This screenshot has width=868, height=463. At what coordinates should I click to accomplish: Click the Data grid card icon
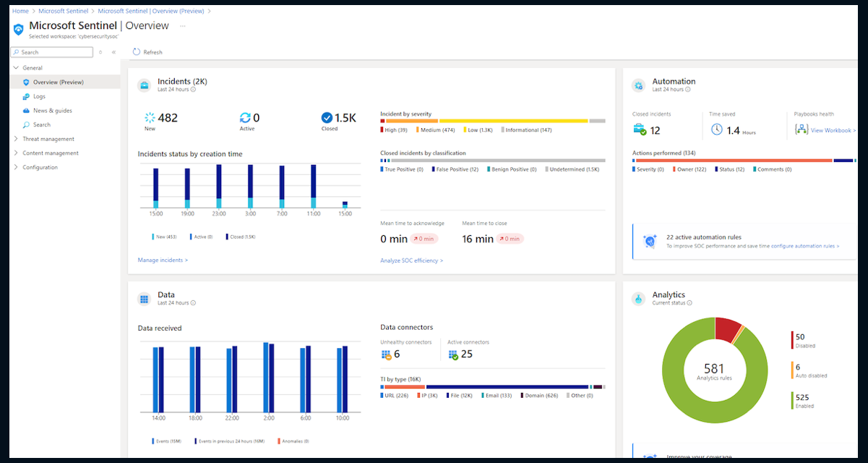[x=145, y=299]
